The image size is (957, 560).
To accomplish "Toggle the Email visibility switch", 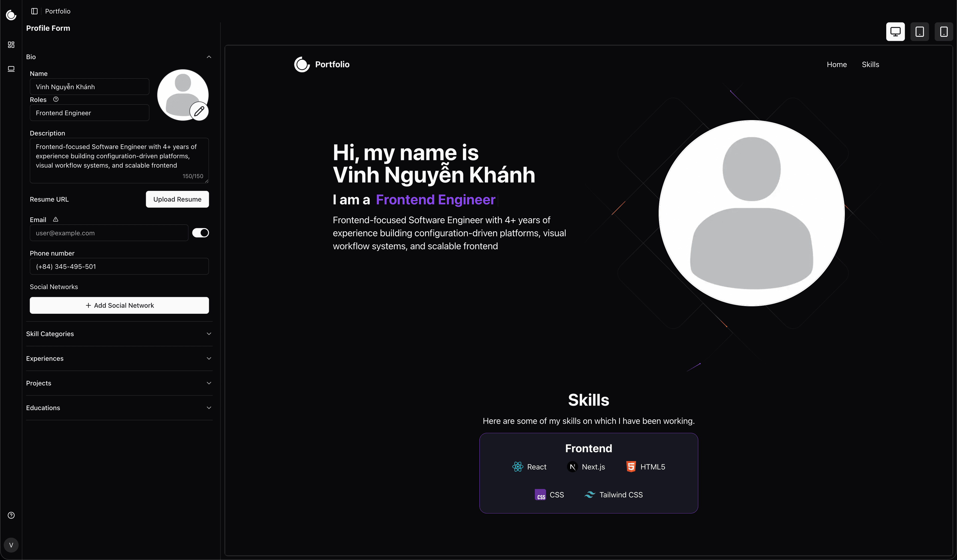I will (201, 233).
